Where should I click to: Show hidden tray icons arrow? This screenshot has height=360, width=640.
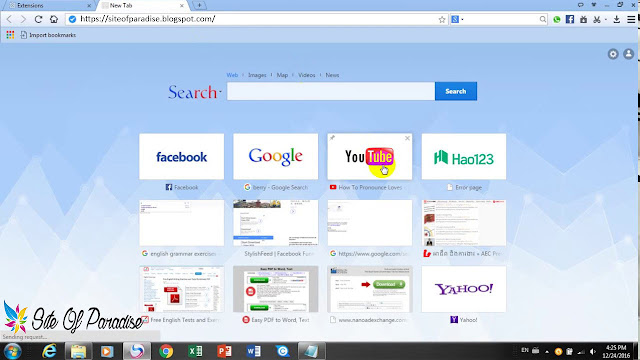click(x=547, y=351)
